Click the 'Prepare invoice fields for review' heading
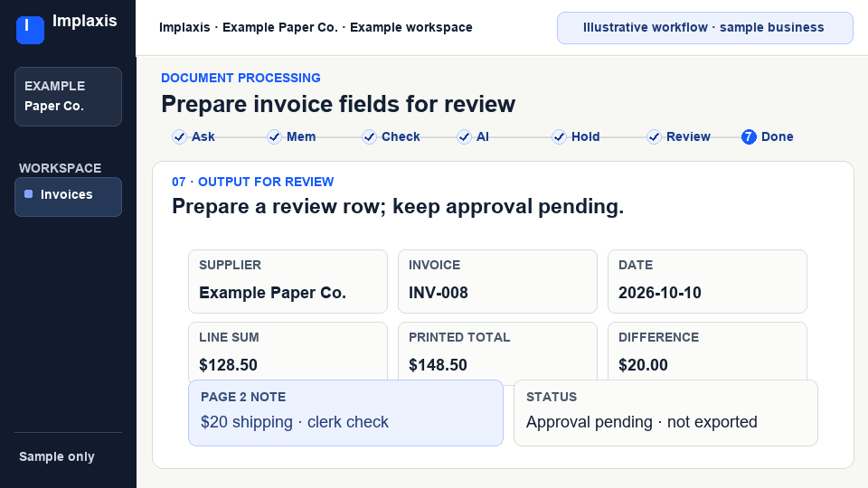The image size is (868, 488). (x=338, y=104)
